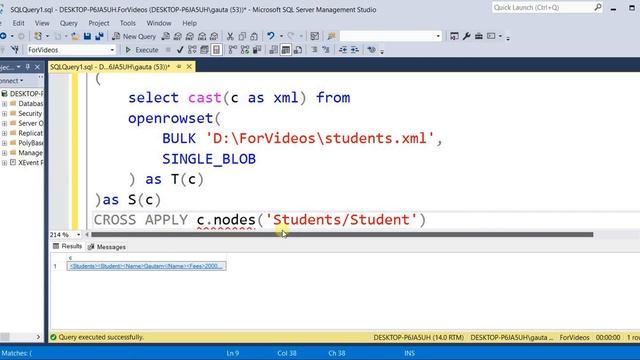Image resolution: width=640 pixels, height=360 pixels.
Task: Open the empty Find combo box dropdown
Action: [438, 36]
